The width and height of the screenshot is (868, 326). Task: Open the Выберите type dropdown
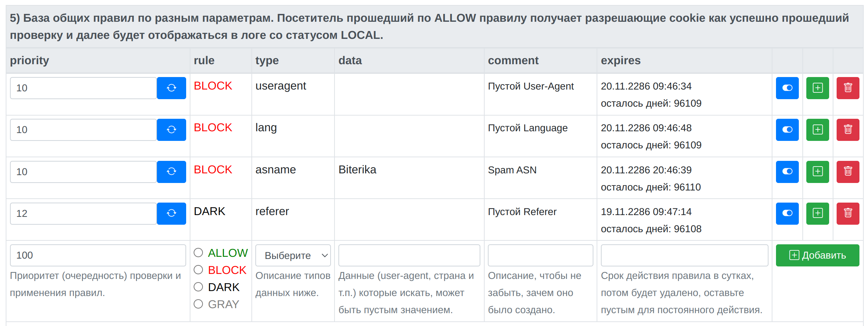coord(293,255)
